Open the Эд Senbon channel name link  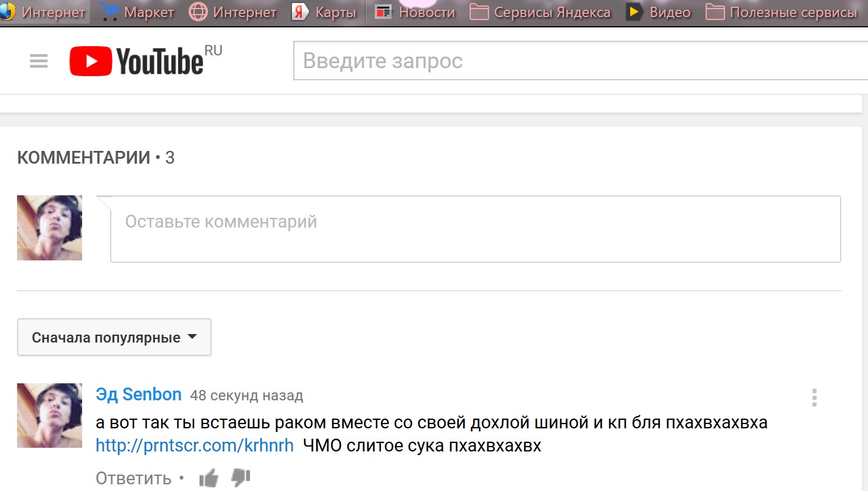coord(139,395)
